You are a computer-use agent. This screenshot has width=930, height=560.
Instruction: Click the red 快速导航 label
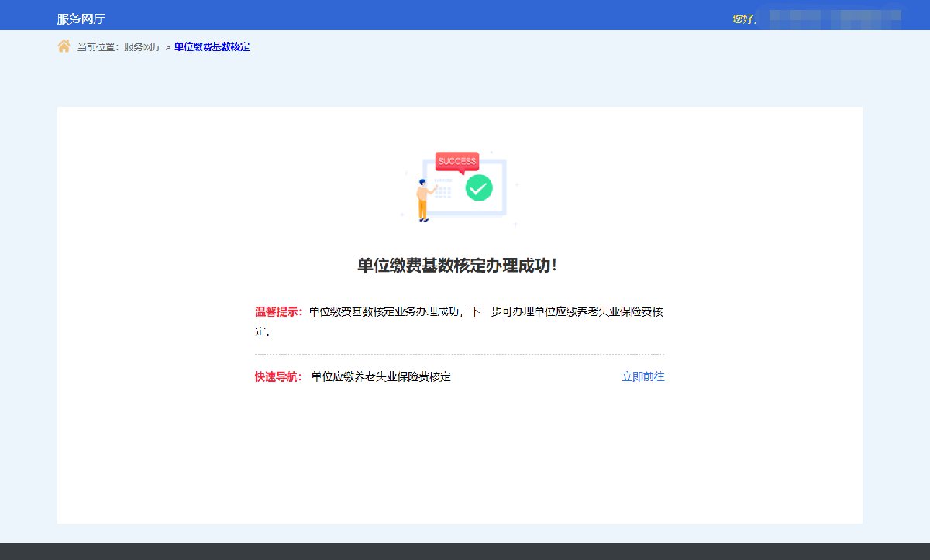(278, 377)
